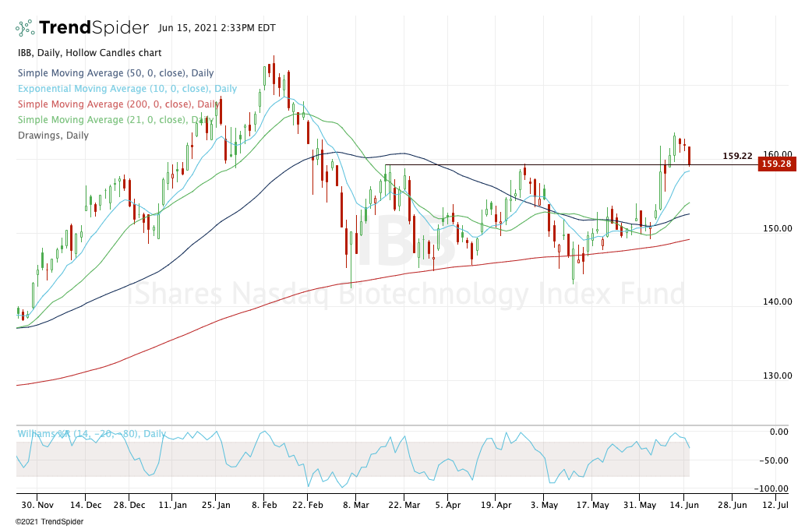This screenshot has height=529, width=812.
Task: Click the 160.00 price axis label
Action: point(777,154)
